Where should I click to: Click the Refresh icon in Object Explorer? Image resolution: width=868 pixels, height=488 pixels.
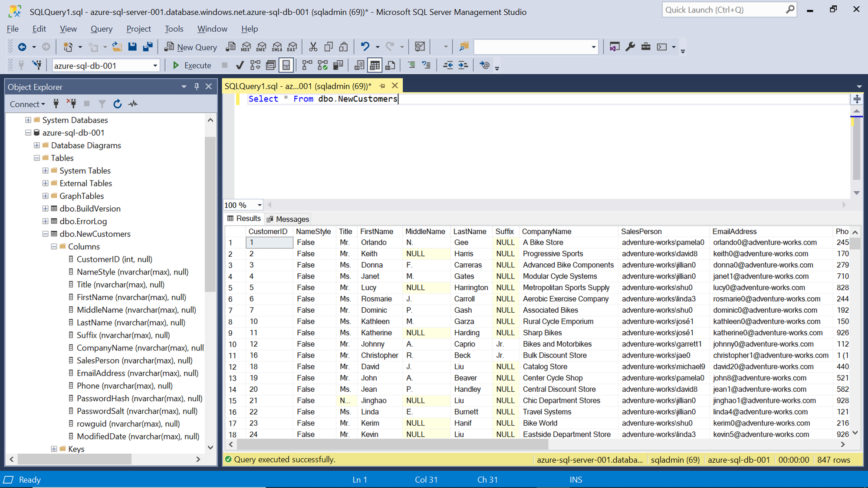(x=117, y=104)
